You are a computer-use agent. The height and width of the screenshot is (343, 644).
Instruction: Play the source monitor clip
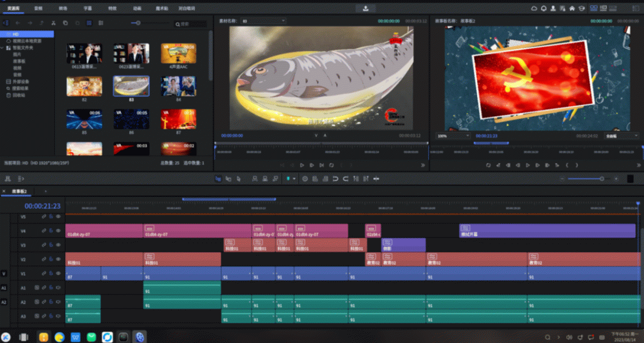click(302, 165)
